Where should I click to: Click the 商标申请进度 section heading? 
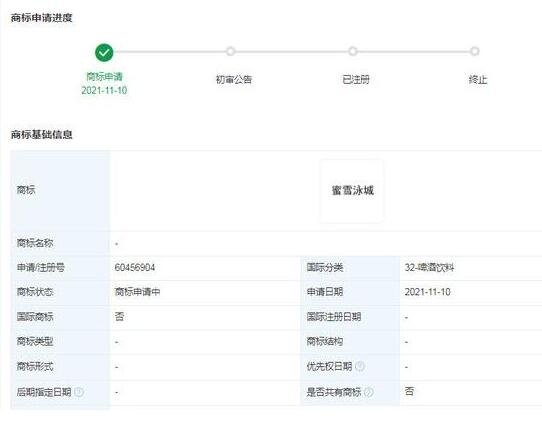coord(41,18)
